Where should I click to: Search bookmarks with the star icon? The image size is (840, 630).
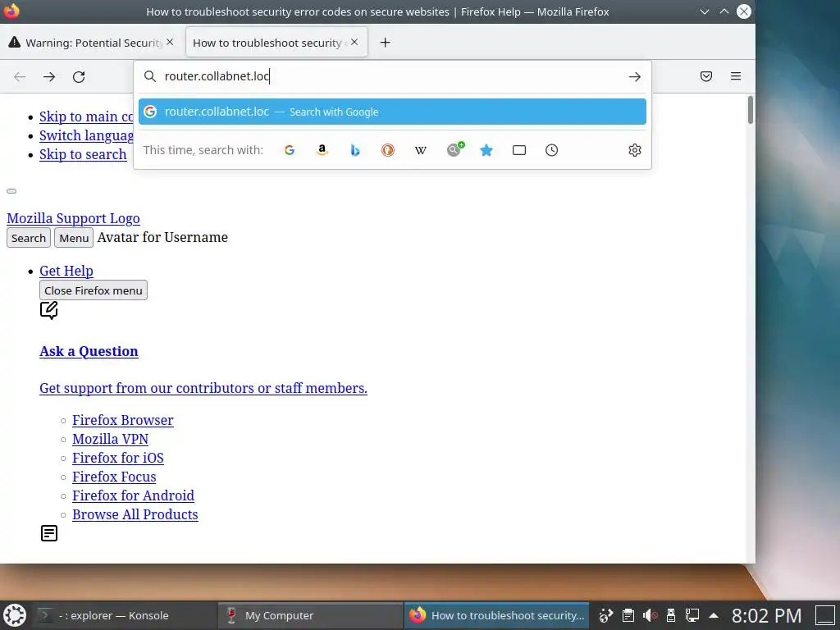pos(486,150)
